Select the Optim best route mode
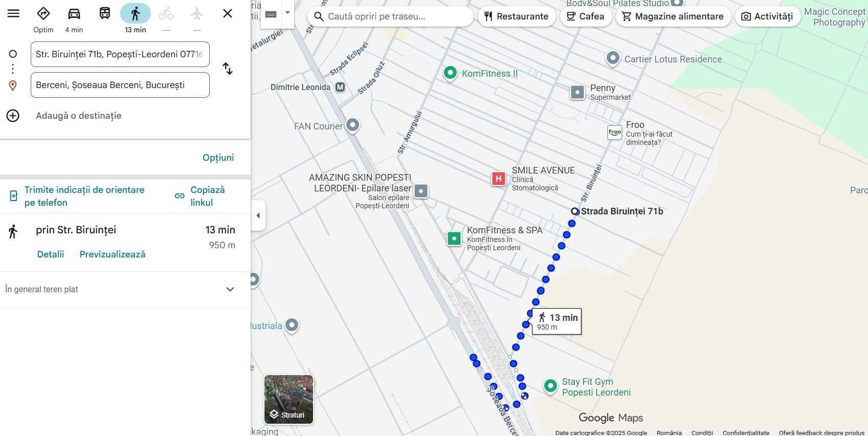The height and width of the screenshot is (436, 868). pos(43,14)
